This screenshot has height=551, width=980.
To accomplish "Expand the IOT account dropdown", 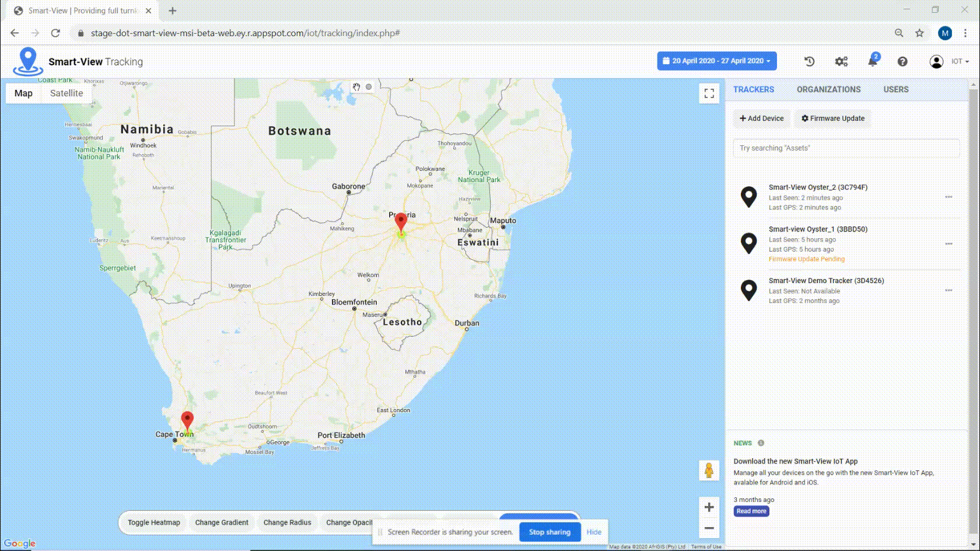I will tap(960, 61).
